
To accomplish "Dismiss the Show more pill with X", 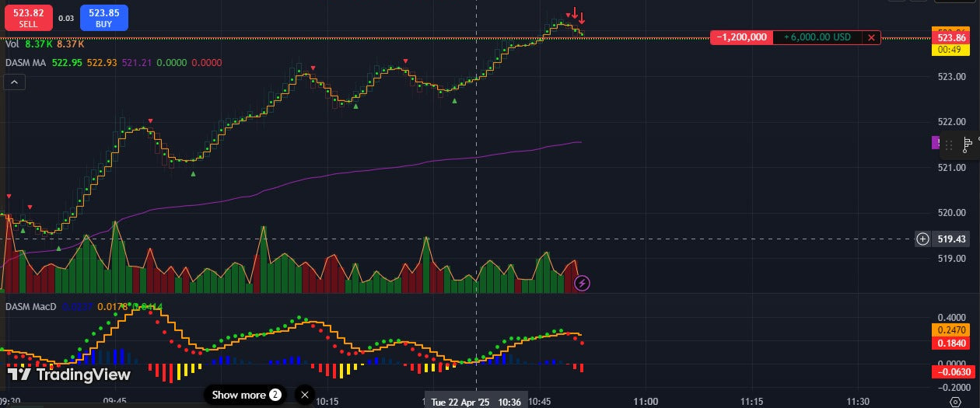I will (305, 395).
